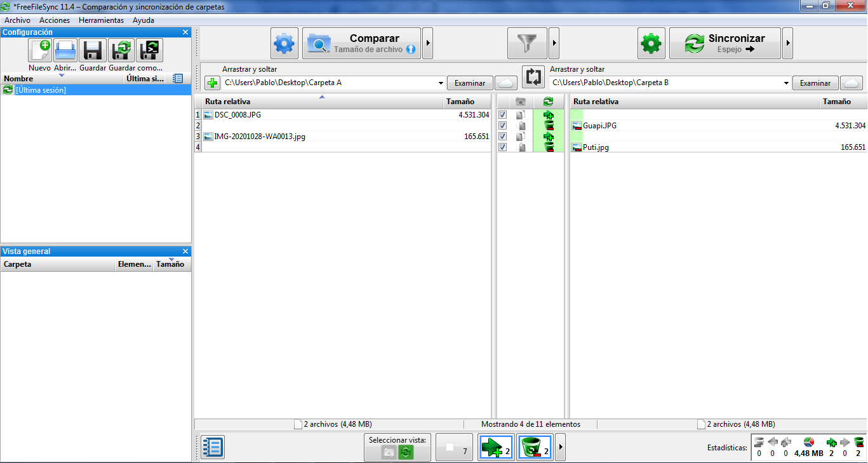This screenshot has width=868, height=463.
Task: Open the Archivo menu
Action: click(17, 20)
